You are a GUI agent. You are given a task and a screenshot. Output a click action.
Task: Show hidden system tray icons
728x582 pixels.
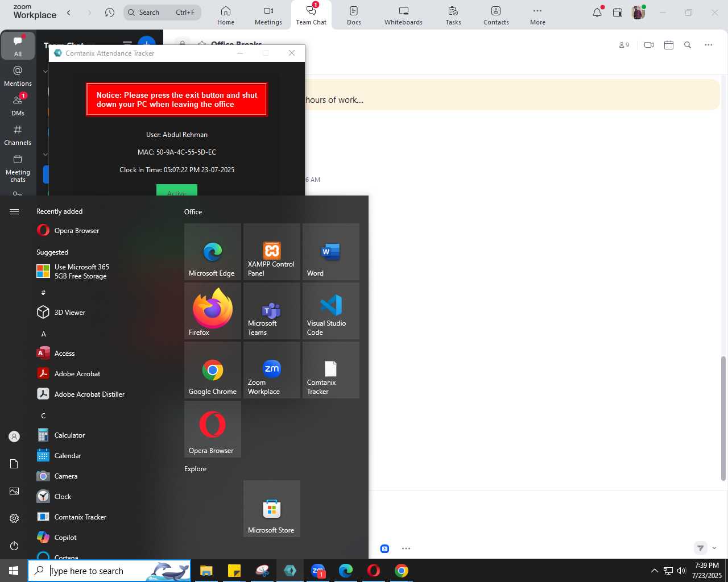coord(654,571)
